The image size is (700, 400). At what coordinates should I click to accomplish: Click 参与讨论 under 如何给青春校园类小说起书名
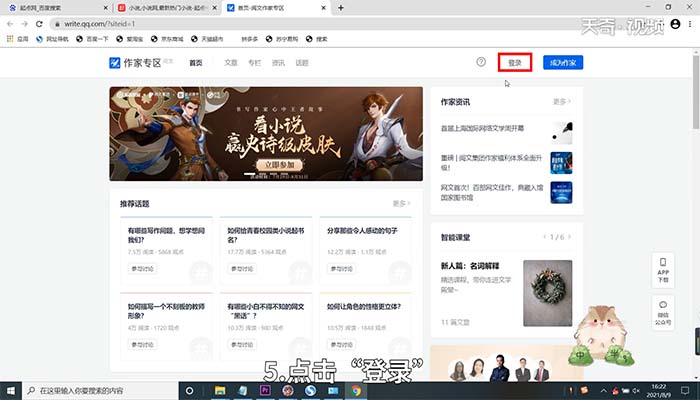click(x=242, y=269)
